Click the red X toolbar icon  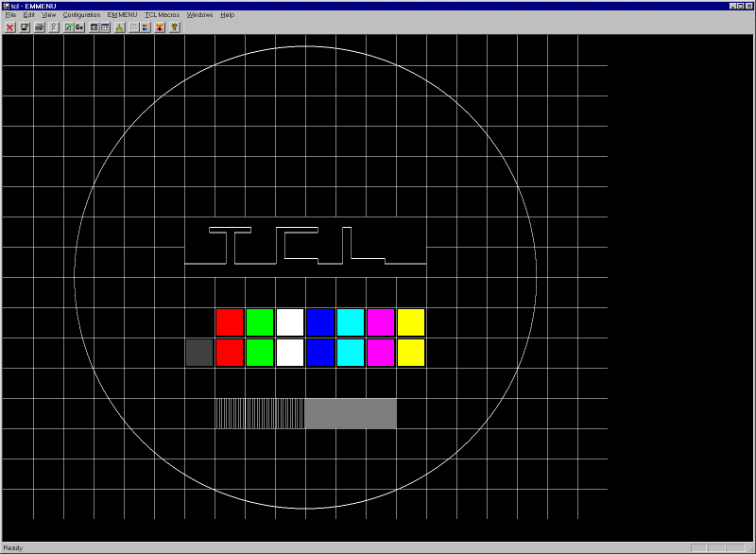pyautogui.click(x=9, y=27)
